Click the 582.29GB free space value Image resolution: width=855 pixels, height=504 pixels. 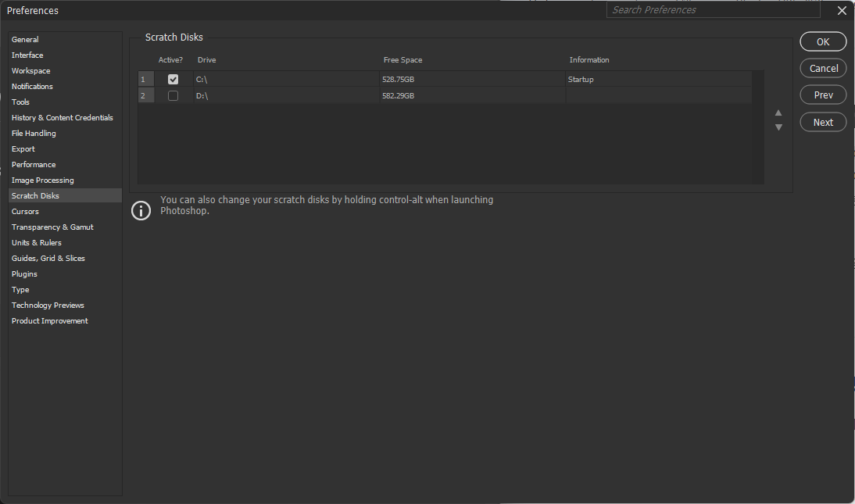(398, 96)
